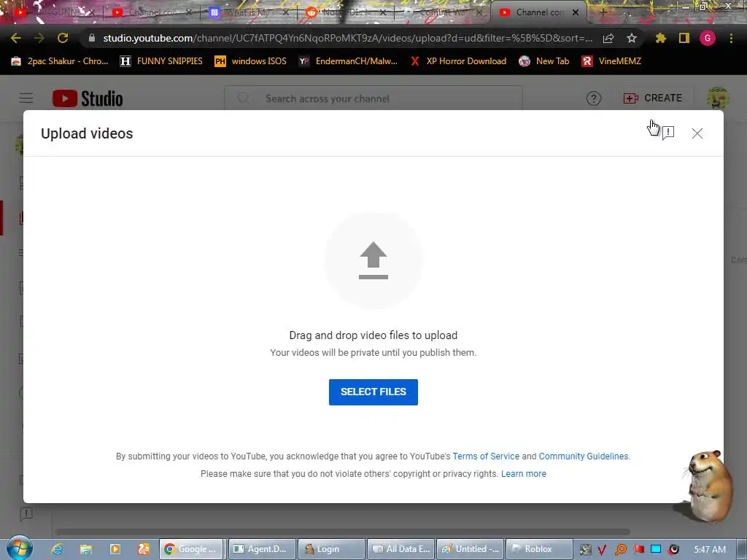The image size is (747, 560).
Task: Open the hamburger menu in Studio
Action: pos(26,98)
